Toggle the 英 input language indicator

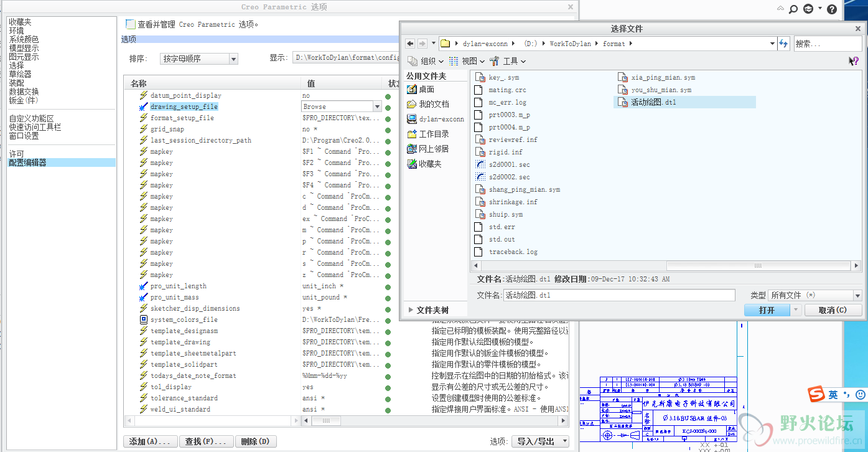tap(833, 395)
